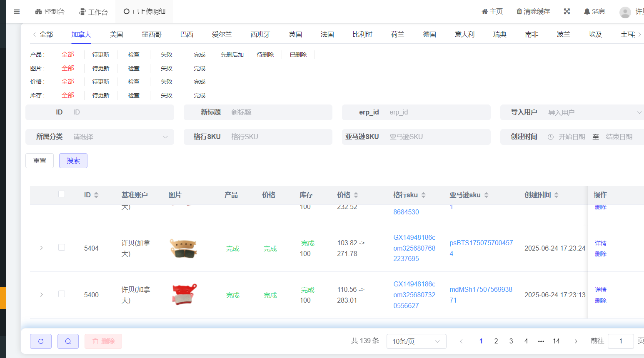Sort by ID column arrows
This screenshot has width=644, height=358.
point(96,195)
